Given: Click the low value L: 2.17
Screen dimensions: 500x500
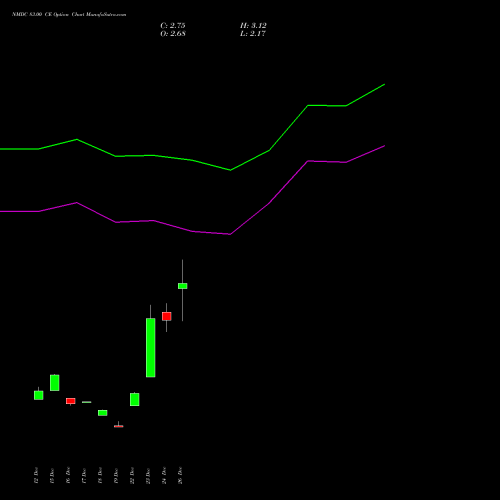Looking at the screenshot, I should click(253, 34).
